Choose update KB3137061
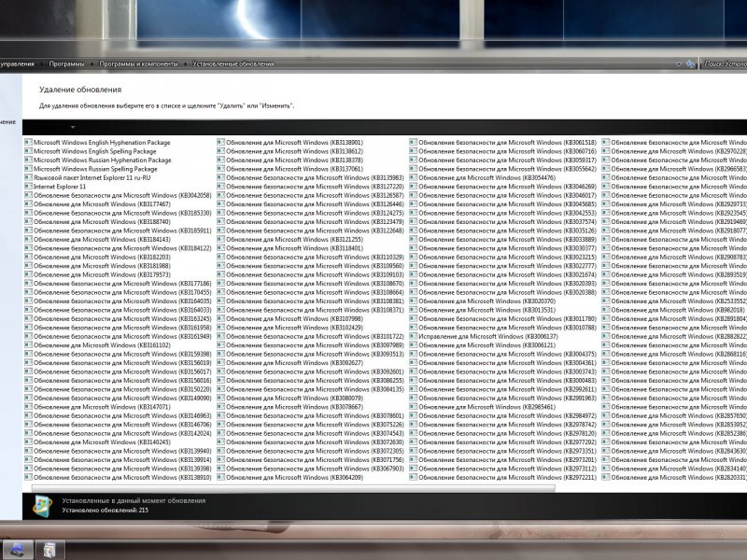Screen dimensions: 747x560 point(290,169)
